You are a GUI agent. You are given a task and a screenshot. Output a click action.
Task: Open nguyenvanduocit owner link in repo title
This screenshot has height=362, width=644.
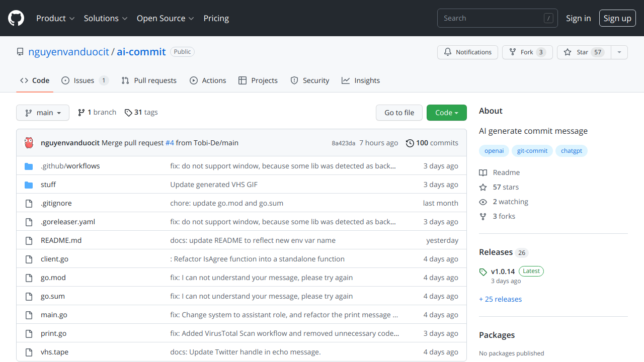(68, 52)
